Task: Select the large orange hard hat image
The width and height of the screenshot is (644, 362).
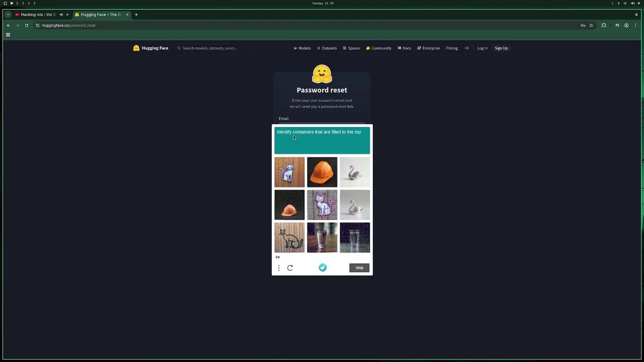Action: pyautogui.click(x=322, y=172)
